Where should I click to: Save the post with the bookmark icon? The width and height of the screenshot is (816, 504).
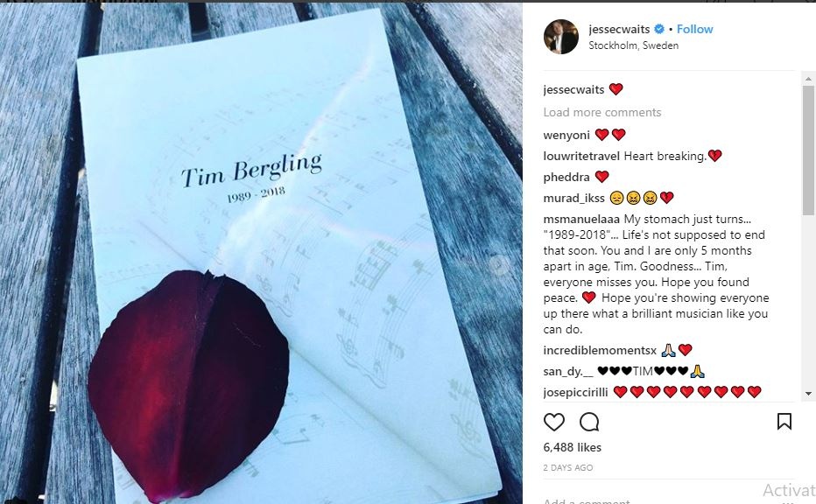[786, 423]
